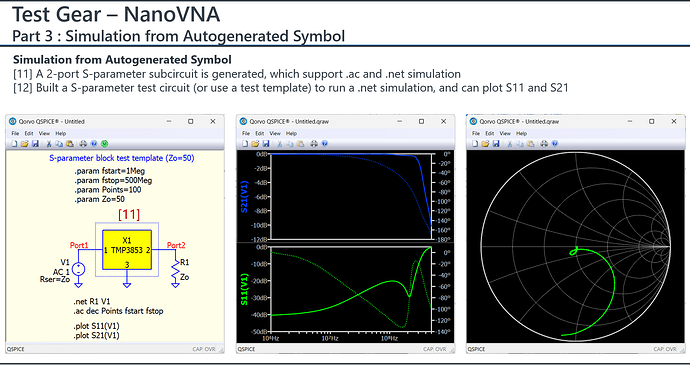This screenshot has width=690, height=365.
Task: Minimize the schematic window
Action: 169,121
